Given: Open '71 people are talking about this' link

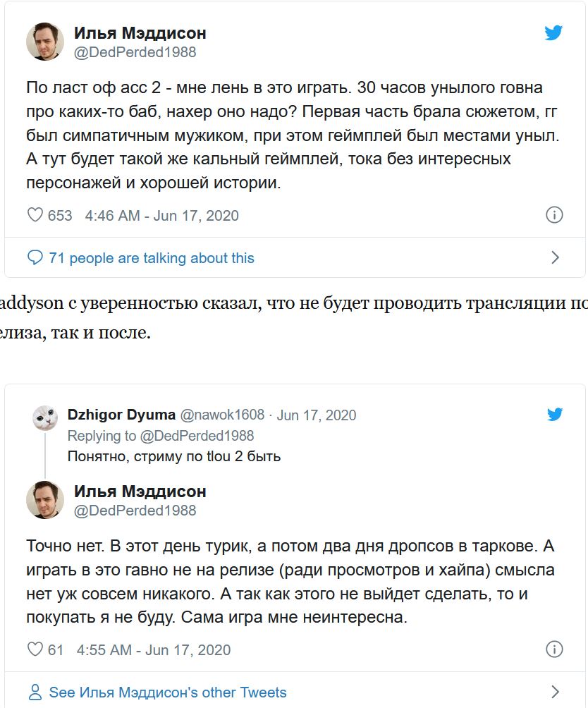Looking at the screenshot, I should click(x=151, y=258).
